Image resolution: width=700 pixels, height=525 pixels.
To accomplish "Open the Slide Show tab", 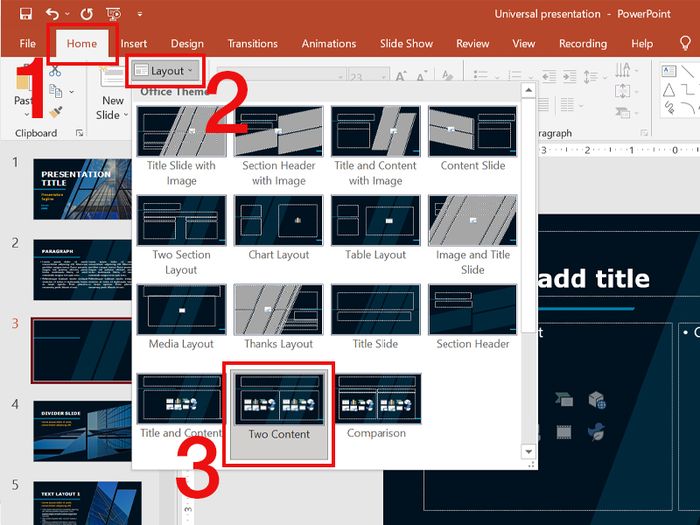I will [406, 43].
